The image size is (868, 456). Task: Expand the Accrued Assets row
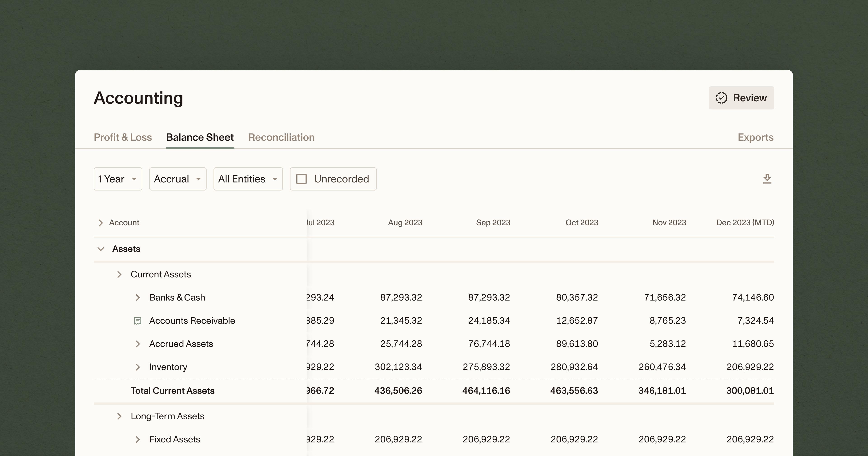tap(137, 344)
